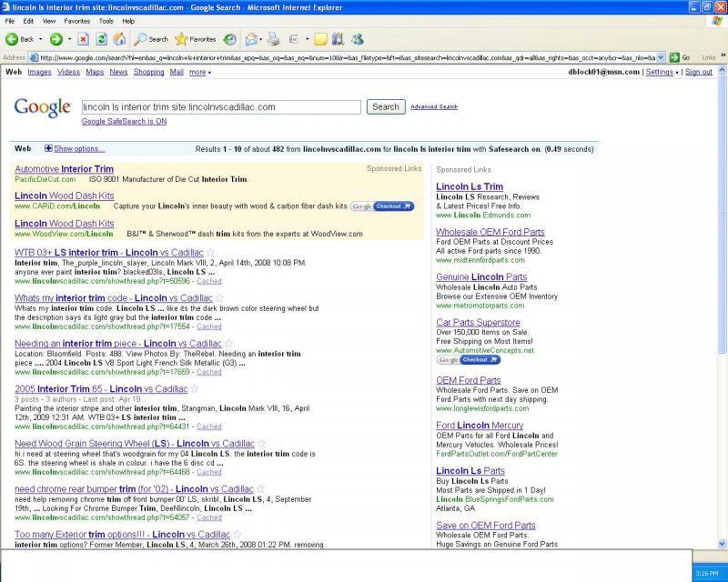728x582 pixels.
Task: Click the Google Search button
Action: point(386,106)
